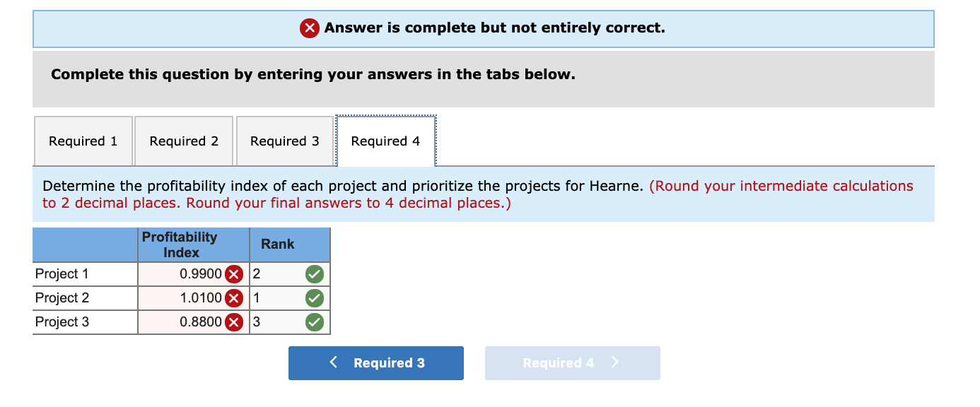
Task: Click the red X in the completion banner
Action: [x=309, y=28]
